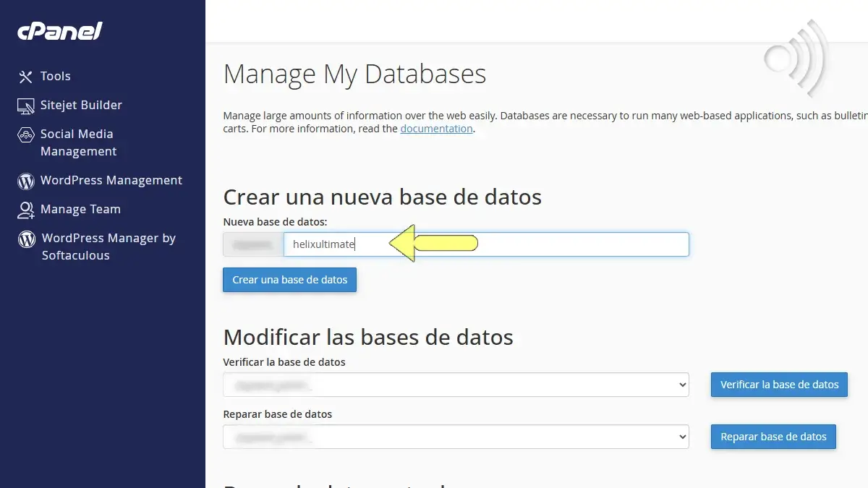868x488 pixels.
Task: Click the database name prefix box
Action: coord(252,244)
